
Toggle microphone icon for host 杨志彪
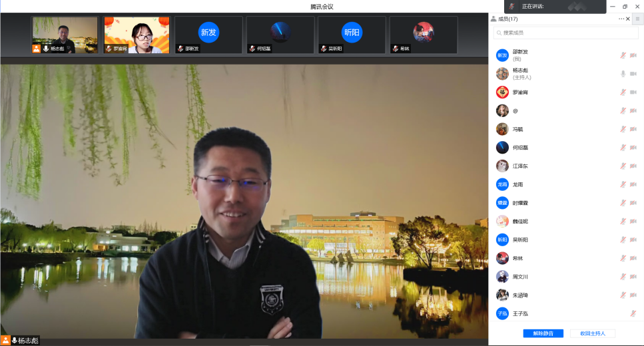point(623,74)
